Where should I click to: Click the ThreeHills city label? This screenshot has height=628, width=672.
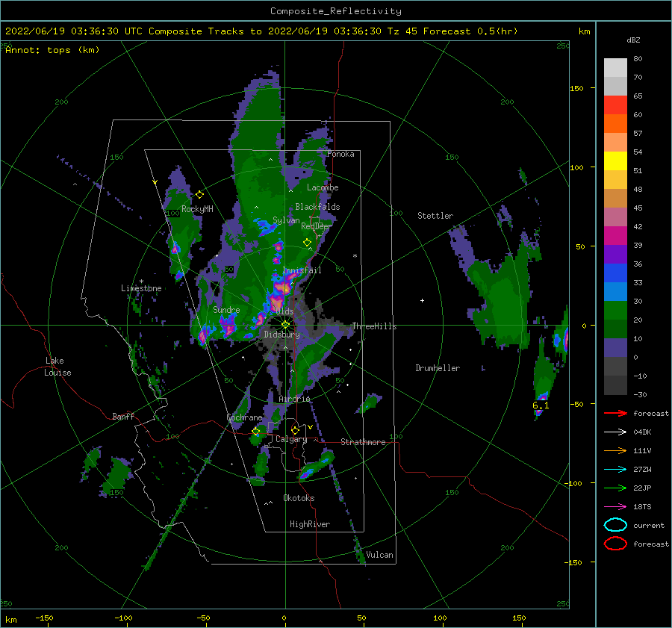tap(374, 326)
